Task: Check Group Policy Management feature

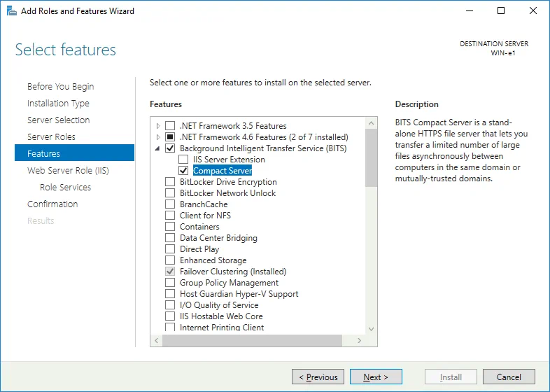Action: (x=170, y=283)
